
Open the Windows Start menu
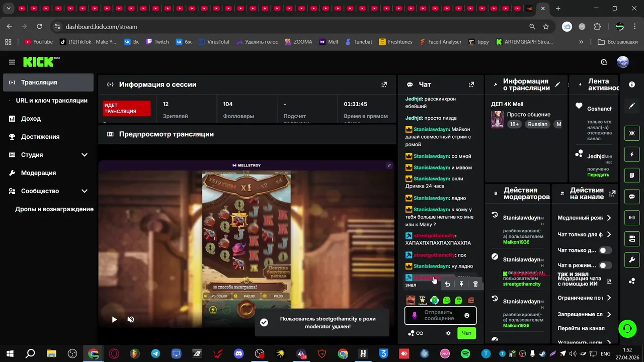pyautogui.click(x=10, y=353)
